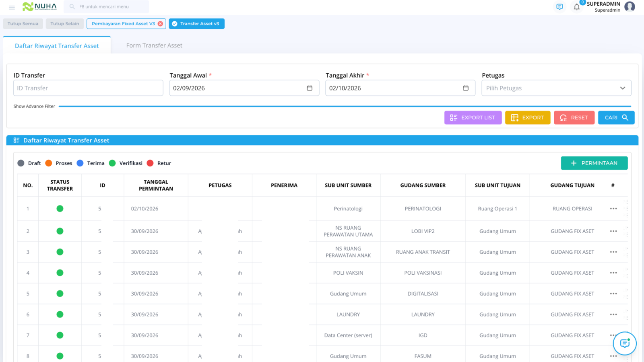Click 'NS RUANG PERAWATAN UTAMA' cell
The width and height of the screenshot is (644, 362).
(348, 231)
